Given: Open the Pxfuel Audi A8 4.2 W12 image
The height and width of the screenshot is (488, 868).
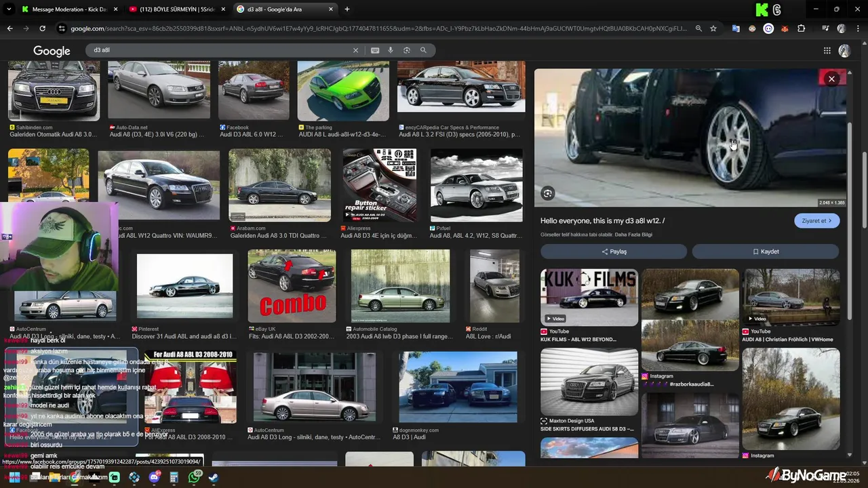Looking at the screenshot, I should [477, 185].
